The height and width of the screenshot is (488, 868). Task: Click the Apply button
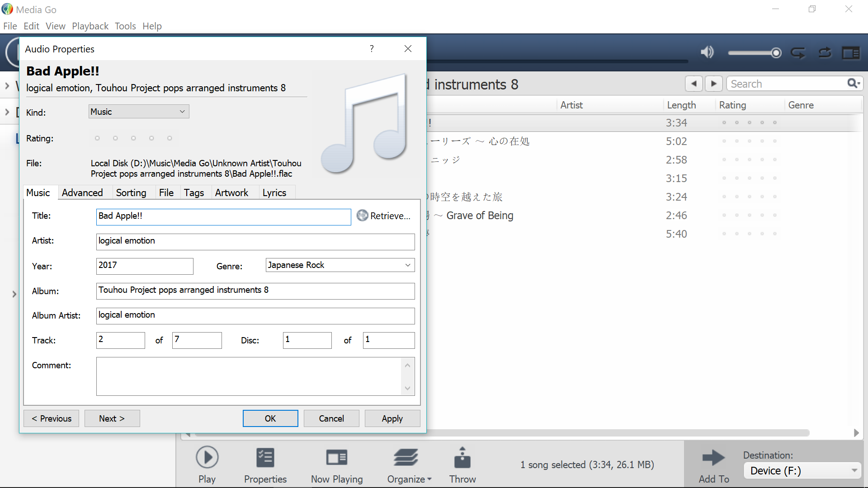(392, 418)
